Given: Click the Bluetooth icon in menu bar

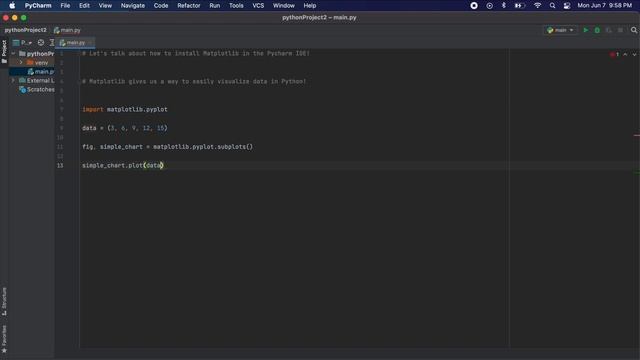Looking at the screenshot, I should pyautogui.click(x=504, y=6).
